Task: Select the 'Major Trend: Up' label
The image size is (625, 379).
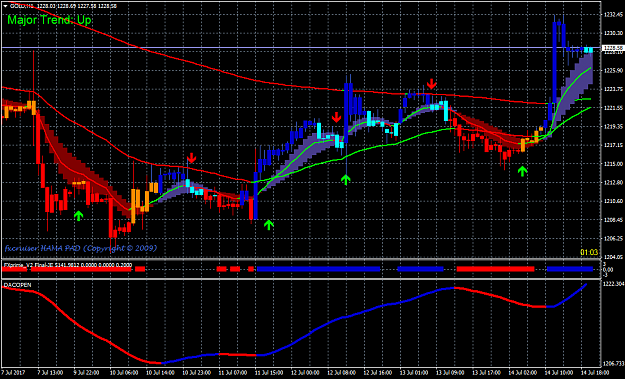Action: [49, 20]
